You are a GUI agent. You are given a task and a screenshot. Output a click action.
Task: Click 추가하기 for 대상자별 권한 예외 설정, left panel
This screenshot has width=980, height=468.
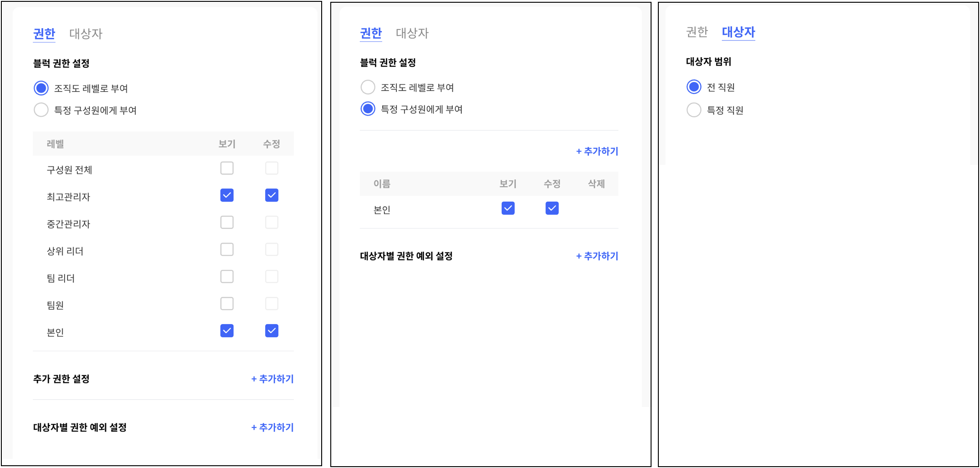pyautogui.click(x=272, y=427)
